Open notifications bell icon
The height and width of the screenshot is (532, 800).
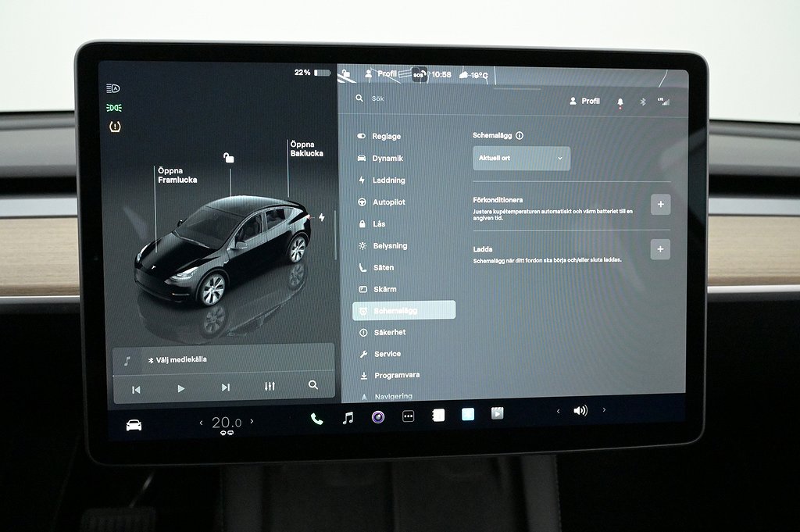[x=620, y=102]
